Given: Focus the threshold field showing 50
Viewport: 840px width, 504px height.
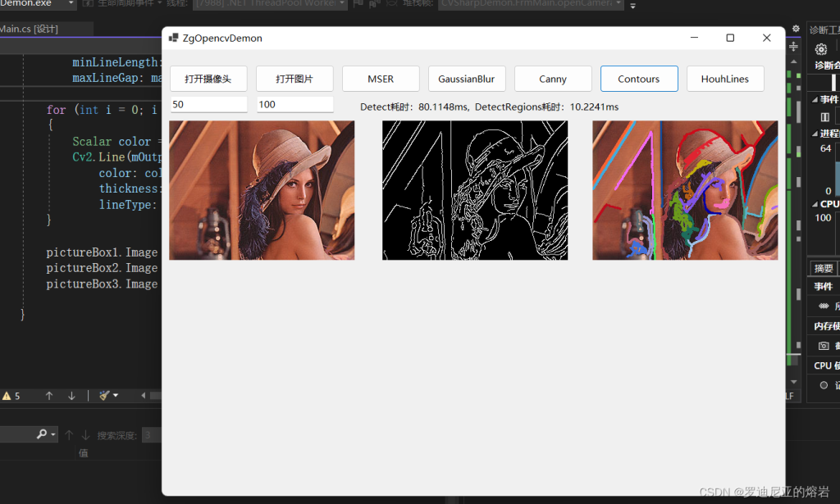Looking at the screenshot, I should [x=208, y=104].
